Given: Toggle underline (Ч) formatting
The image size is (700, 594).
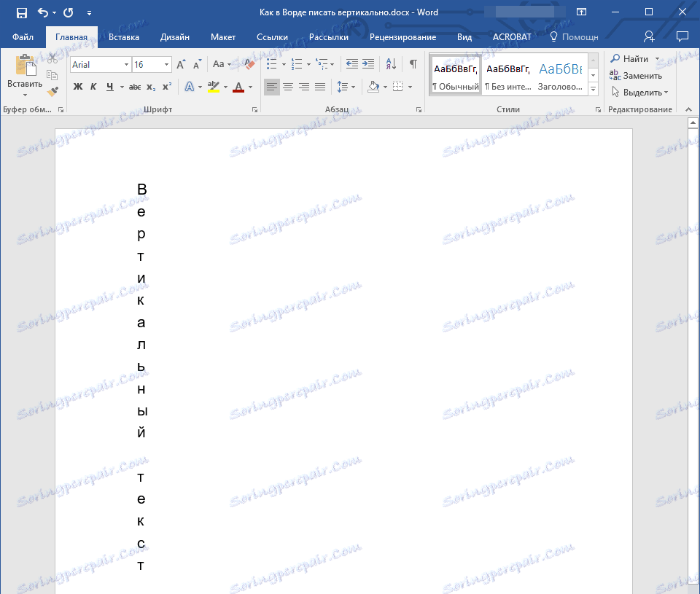Looking at the screenshot, I should [x=110, y=87].
